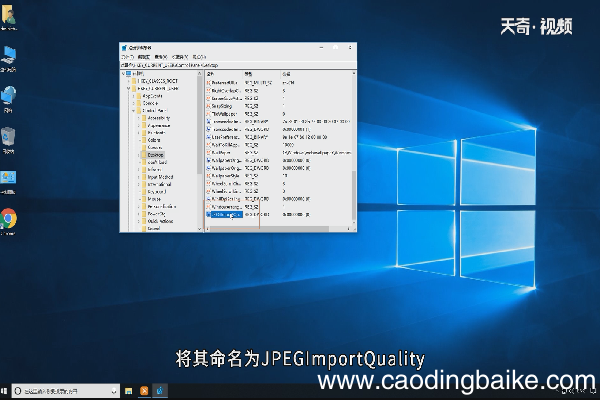Click the name edit field of new value
Screen dimensions: 600x400
227,215
